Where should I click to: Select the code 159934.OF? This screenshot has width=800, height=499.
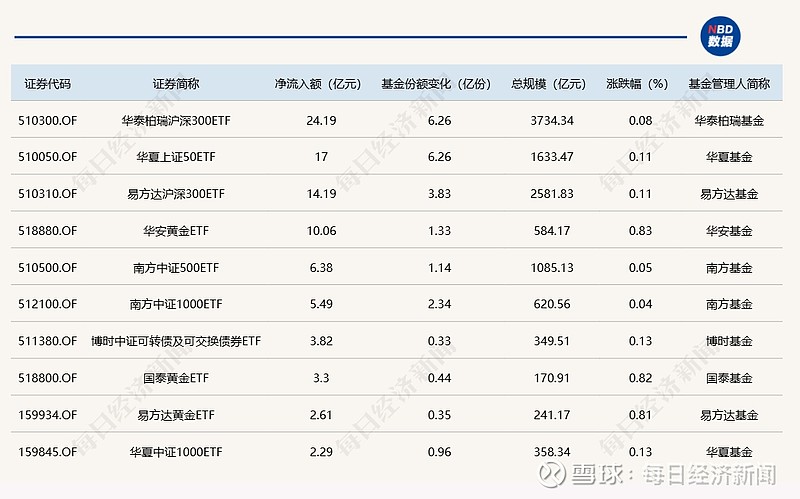[x=47, y=415]
